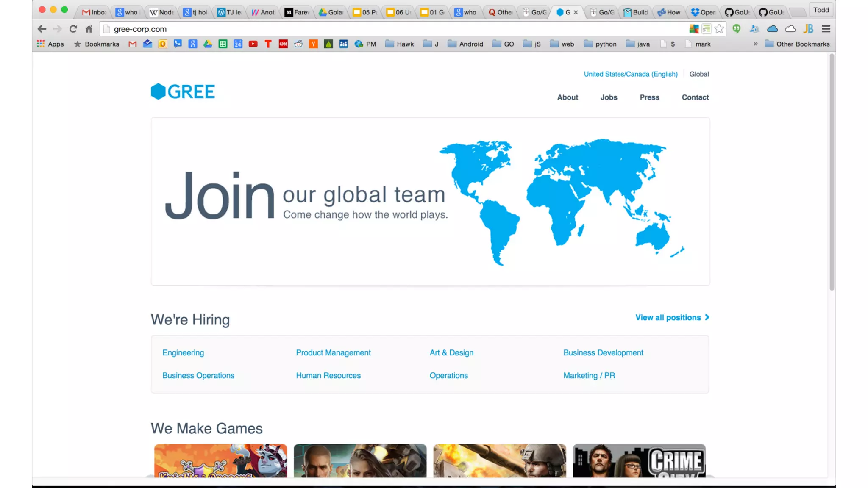
Task: Open the Engineering jobs link
Action: tap(183, 352)
